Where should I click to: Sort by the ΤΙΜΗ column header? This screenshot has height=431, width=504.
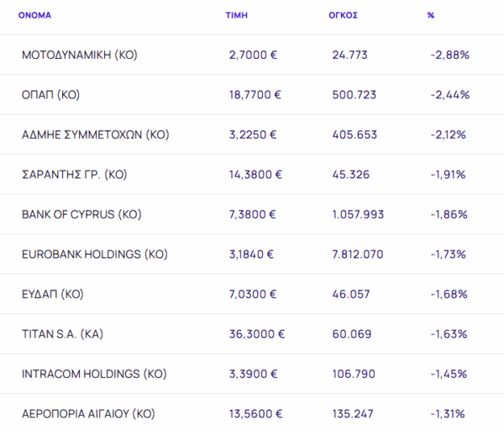pos(237,15)
